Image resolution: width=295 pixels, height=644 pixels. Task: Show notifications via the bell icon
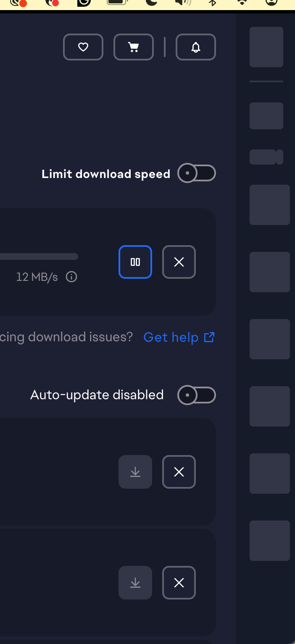(x=196, y=47)
